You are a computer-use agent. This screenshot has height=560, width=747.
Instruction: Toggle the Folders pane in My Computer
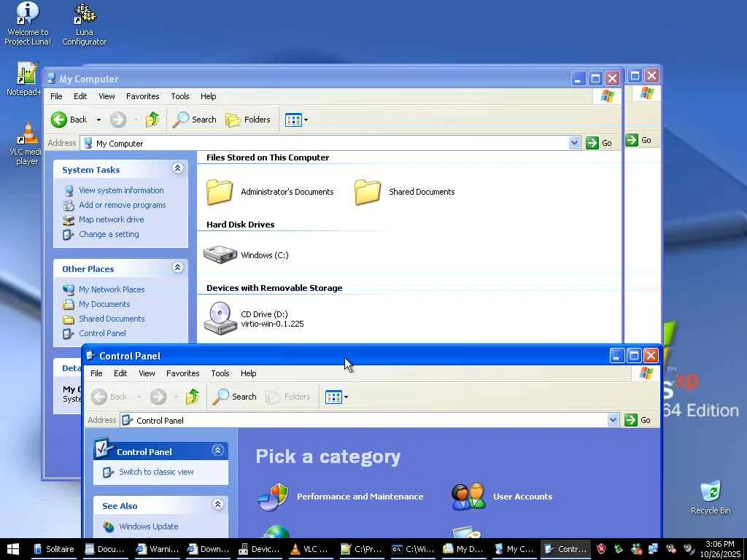pos(248,120)
